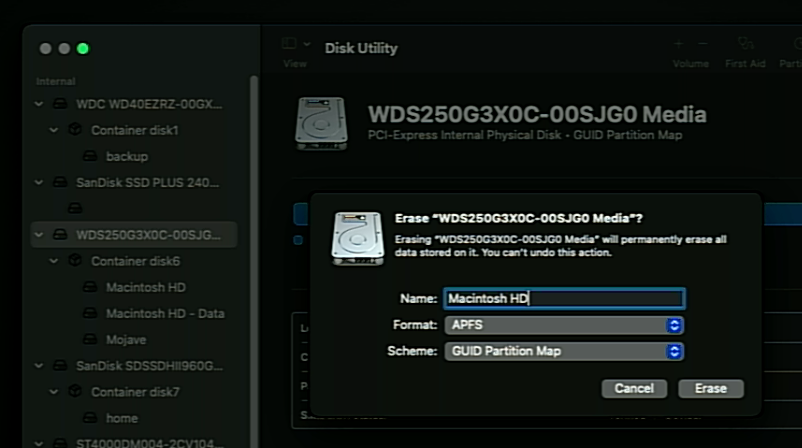This screenshot has height=448, width=802.
Task: Open the Scheme dropdown showing GUID Partition Map
Action: coord(564,351)
